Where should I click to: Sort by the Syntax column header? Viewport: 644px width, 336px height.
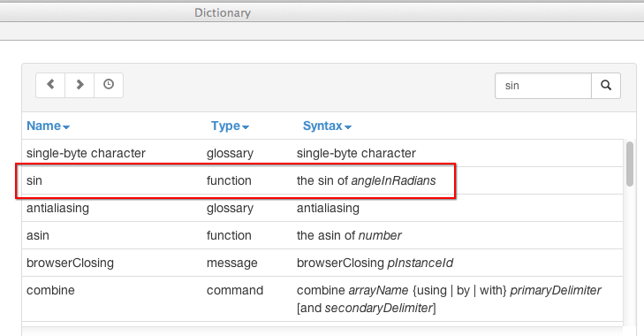point(327,126)
